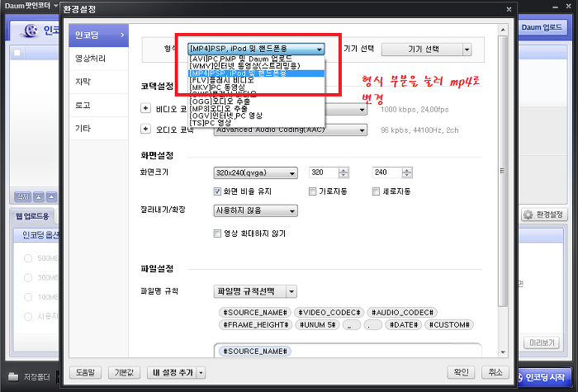The image size is (578, 392).
Task: Open the 기기 선택 device dropdown
Action: [426, 50]
